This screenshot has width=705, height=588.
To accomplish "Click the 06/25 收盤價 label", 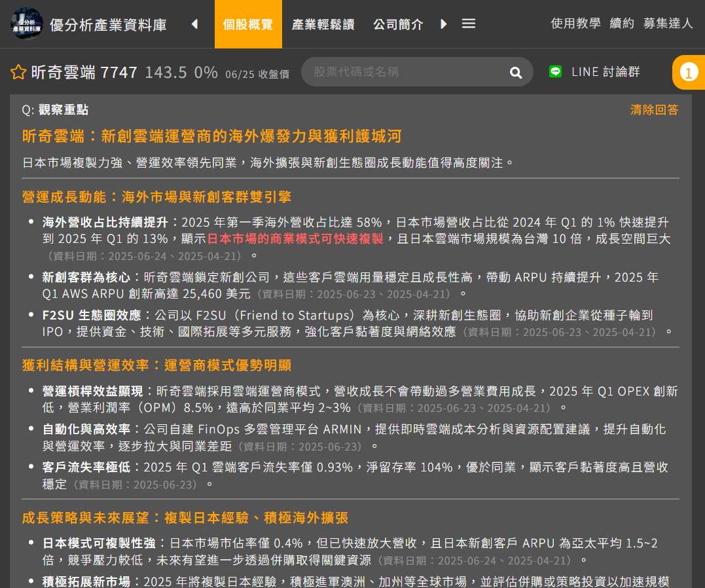I will coord(257,74).
